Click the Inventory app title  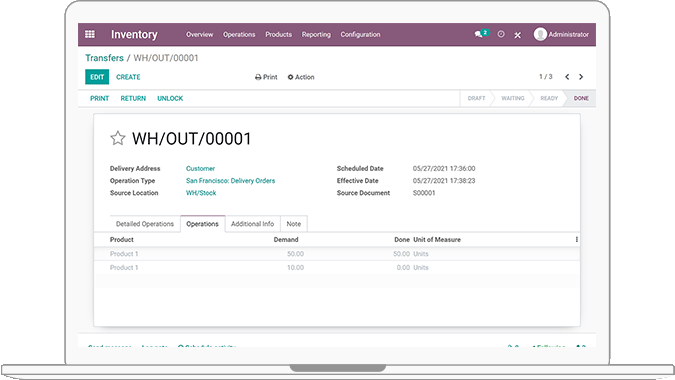tap(134, 34)
